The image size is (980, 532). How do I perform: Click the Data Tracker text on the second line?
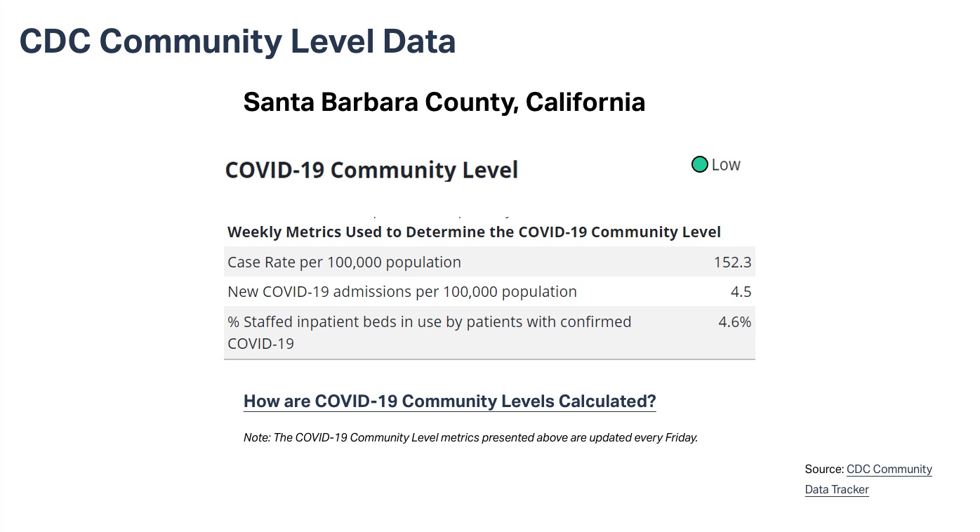[x=837, y=489]
